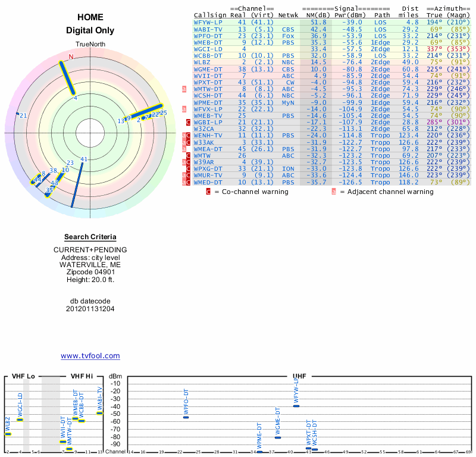The height and width of the screenshot is (457, 476).
Task: Click the adjacent channel marker beside WMTW-DT
Action: (184, 89)
